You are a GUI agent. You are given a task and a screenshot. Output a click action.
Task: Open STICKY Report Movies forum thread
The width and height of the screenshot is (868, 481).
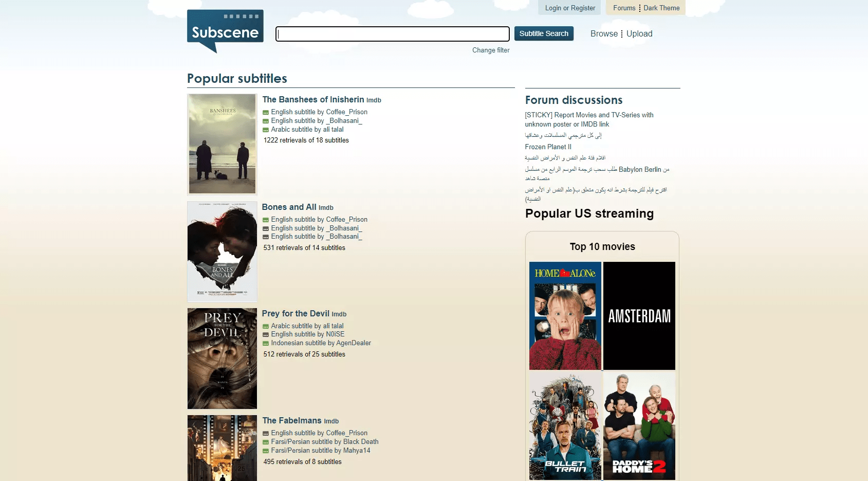(589, 119)
